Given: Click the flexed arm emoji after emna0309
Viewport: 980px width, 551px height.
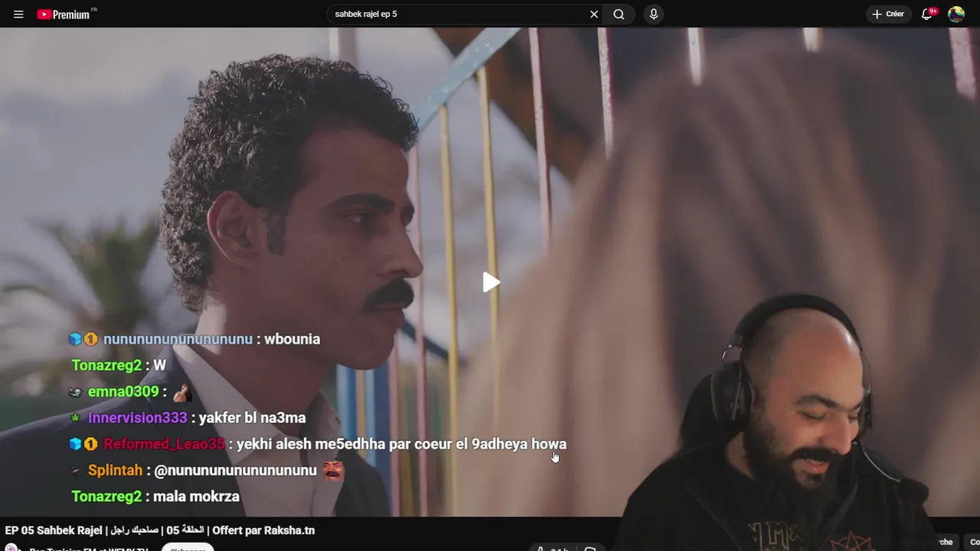Looking at the screenshot, I should point(181,393).
